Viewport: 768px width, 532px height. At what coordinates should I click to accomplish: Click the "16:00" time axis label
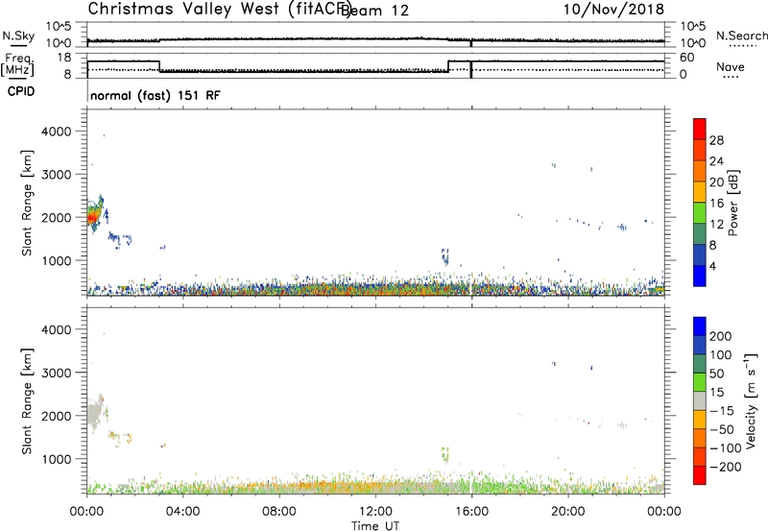pyautogui.click(x=471, y=512)
